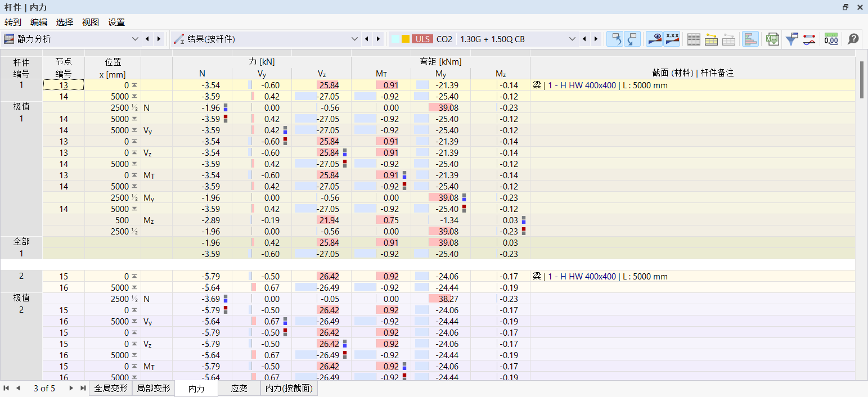Click the grayed member table icon

[728, 39]
